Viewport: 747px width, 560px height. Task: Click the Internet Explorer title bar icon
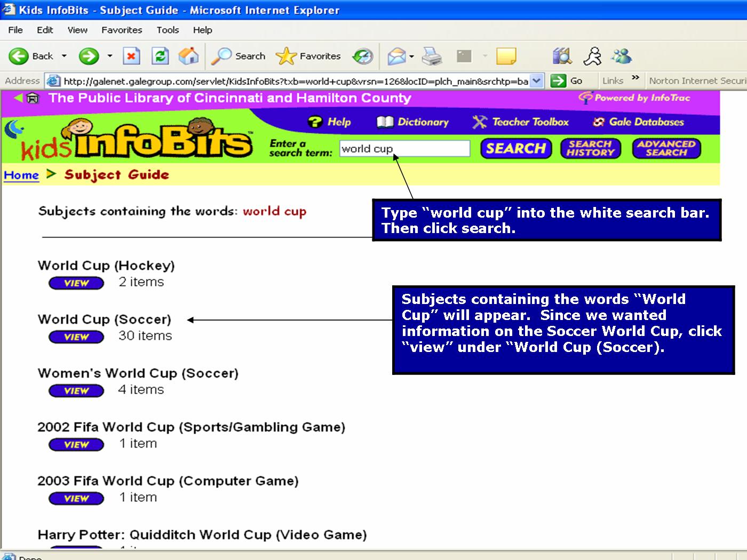pos(9,10)
